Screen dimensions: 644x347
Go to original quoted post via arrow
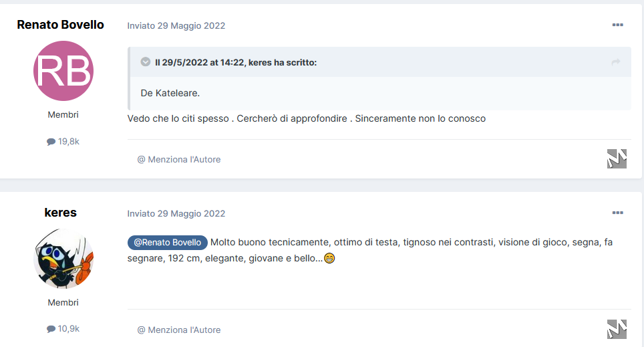pyautogui.click(x=616, y=62)
